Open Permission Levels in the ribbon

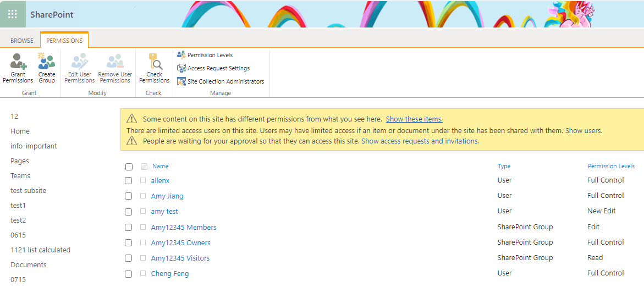click(205, 55)
